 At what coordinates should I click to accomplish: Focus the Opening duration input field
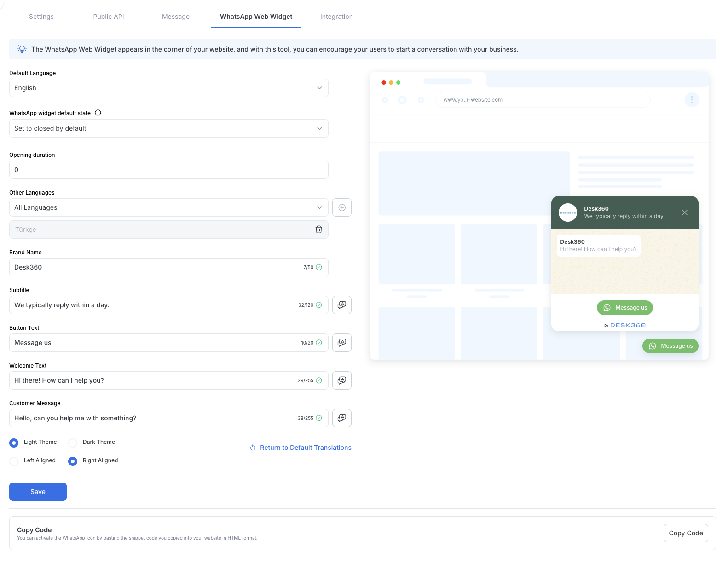[x=169, y=170]
